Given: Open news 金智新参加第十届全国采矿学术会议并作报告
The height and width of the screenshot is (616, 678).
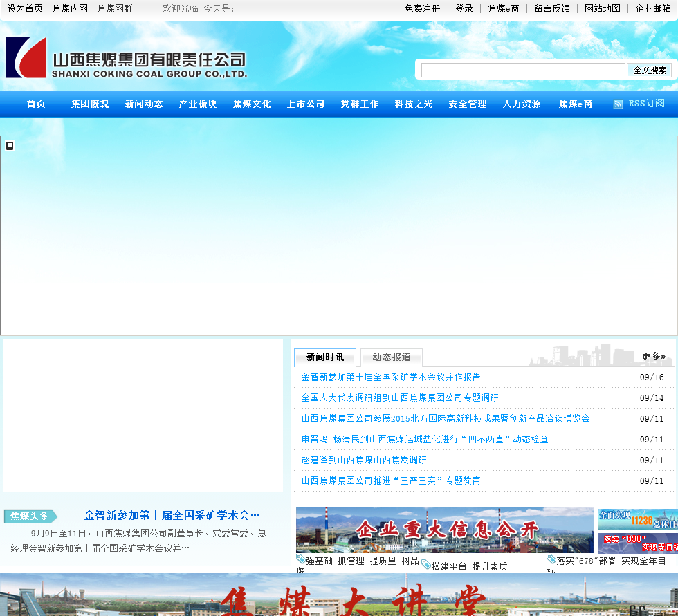Looking at the screenshot, I should pos(391,377).
